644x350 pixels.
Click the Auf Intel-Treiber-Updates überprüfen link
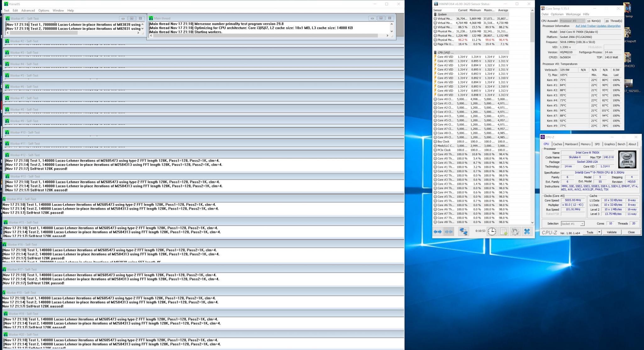(598, 26)
